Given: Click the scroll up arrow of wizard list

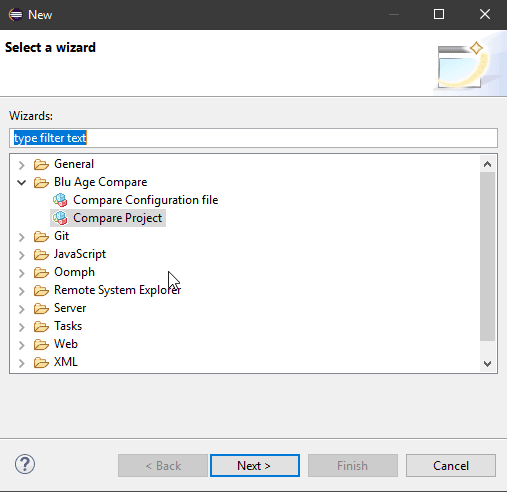Looking at the screenshot, I should pyautogui.click(x=487, y=164).
